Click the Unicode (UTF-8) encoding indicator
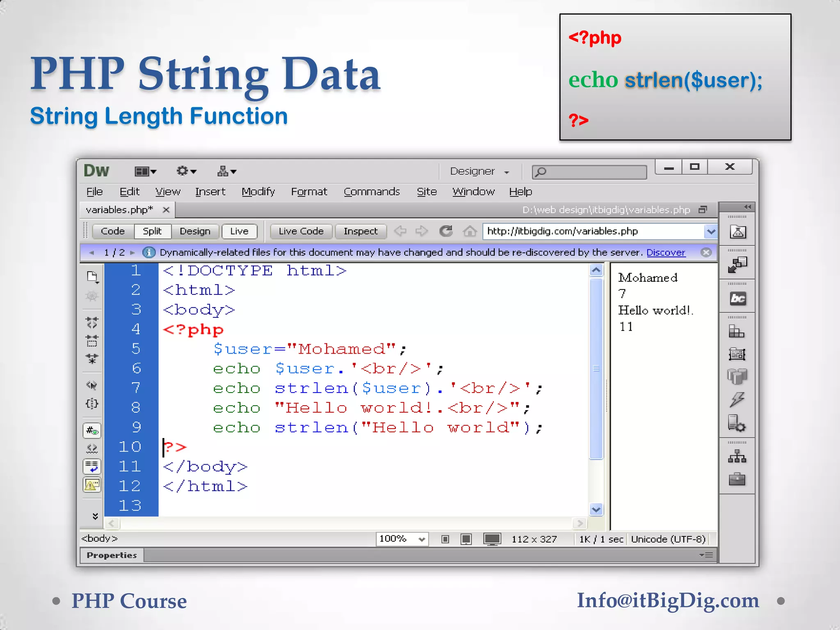This screenshot has height=630, width=840. click(668, 539)
